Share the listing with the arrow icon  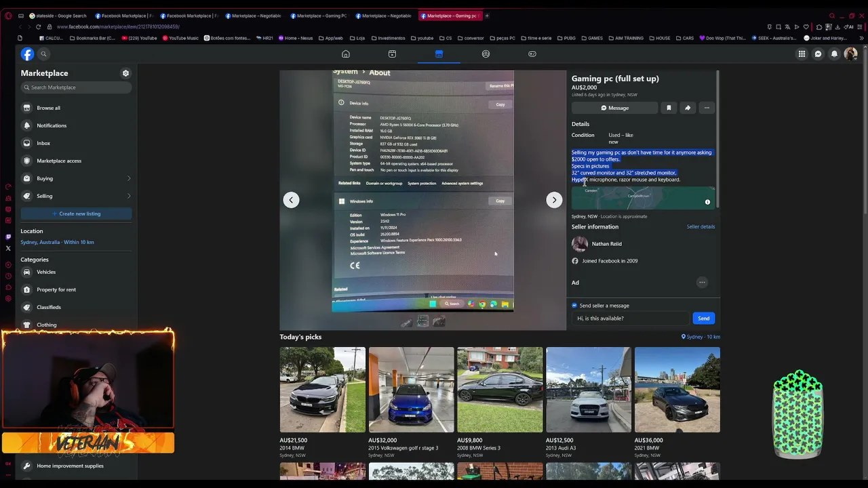688,108
